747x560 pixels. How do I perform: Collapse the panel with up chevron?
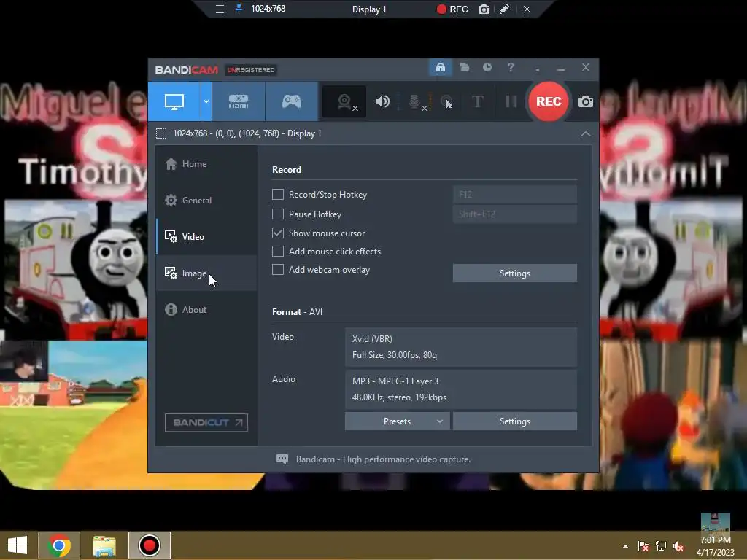586,134
